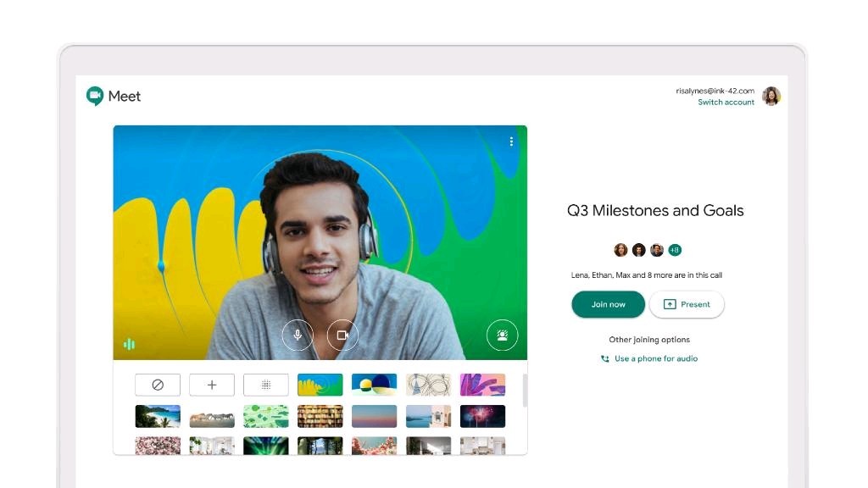Click the +8 participants chip

(675, 250)
